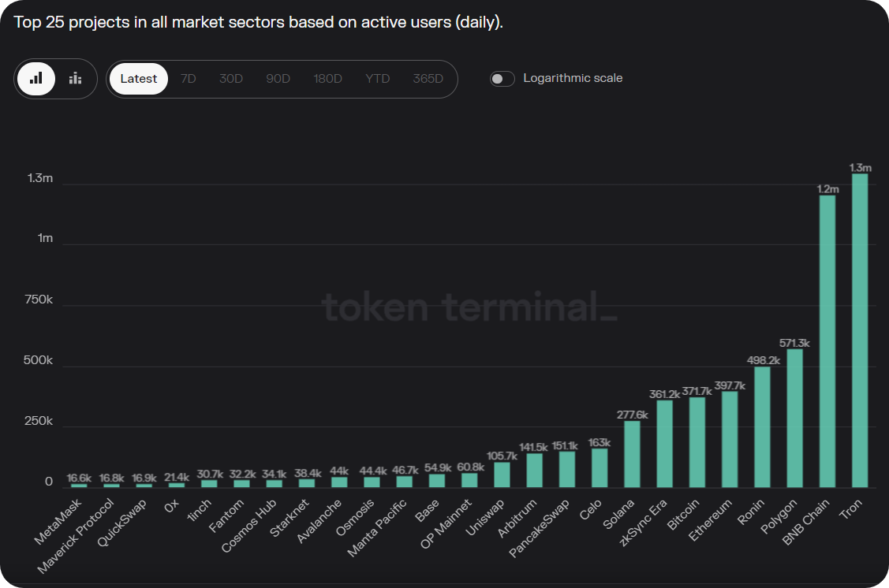889x588 pixels.
Task: Select the 365D time range
Action: click(428, 79)
